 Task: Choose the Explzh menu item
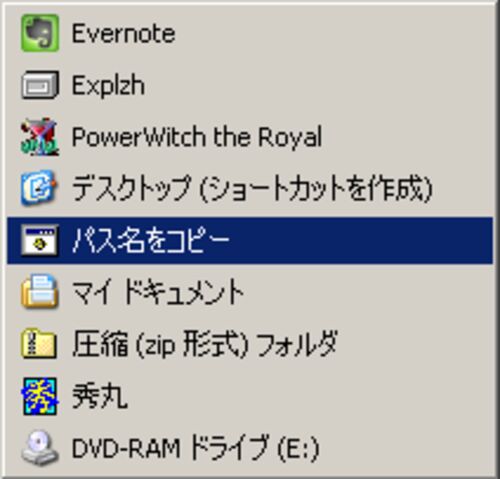point(250,85)
